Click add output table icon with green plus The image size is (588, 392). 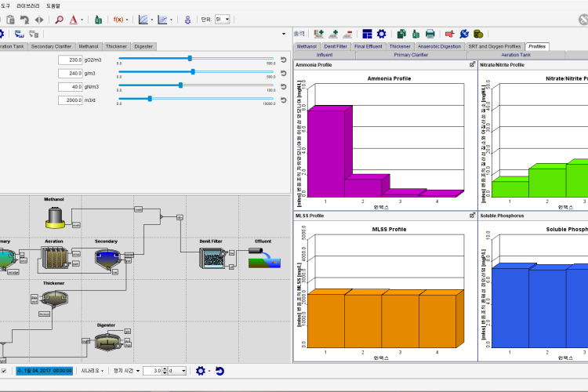coord(319,34)
